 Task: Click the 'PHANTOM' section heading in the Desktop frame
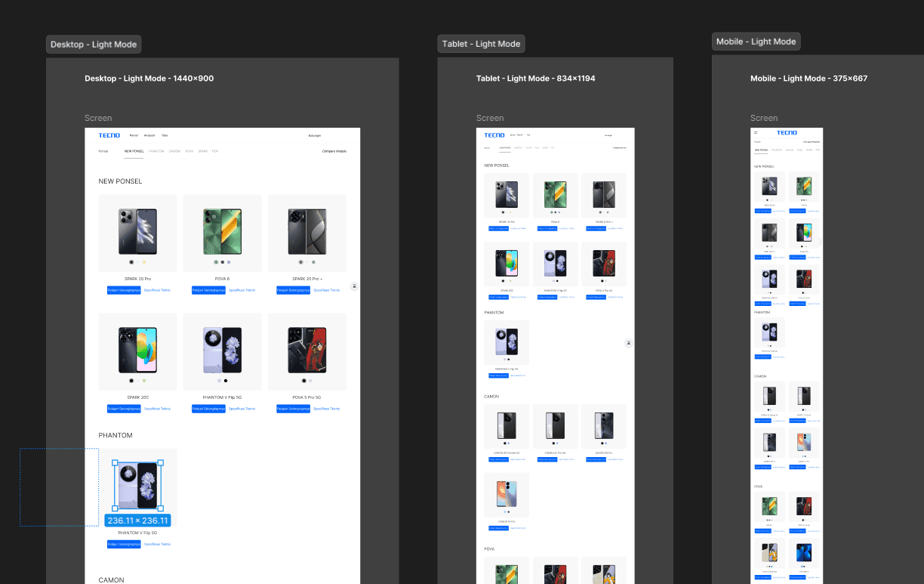click(x=115, y=435)
